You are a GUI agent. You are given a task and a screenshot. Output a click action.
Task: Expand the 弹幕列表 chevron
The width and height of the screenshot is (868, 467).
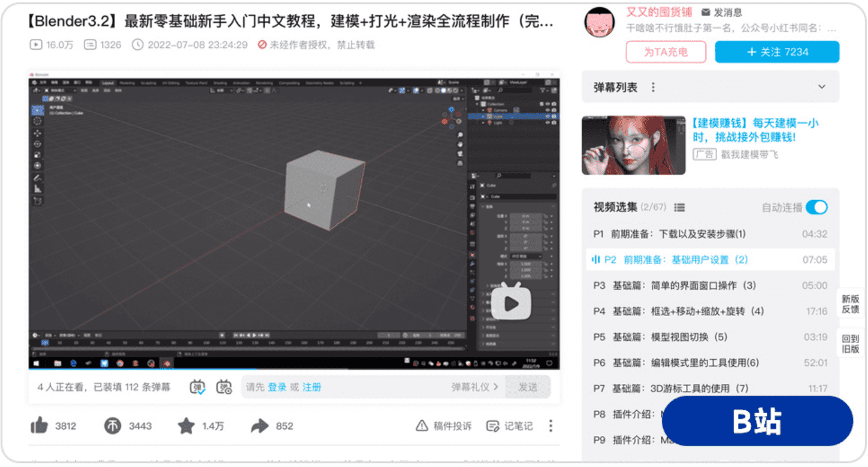click(822, 87)
